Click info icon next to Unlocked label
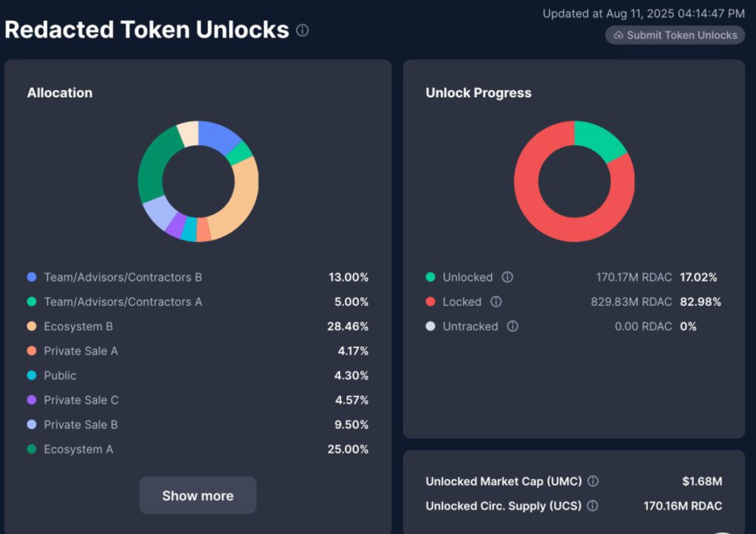Image resolution: width=756 pixels, height=534 pixels. (507, 277)
